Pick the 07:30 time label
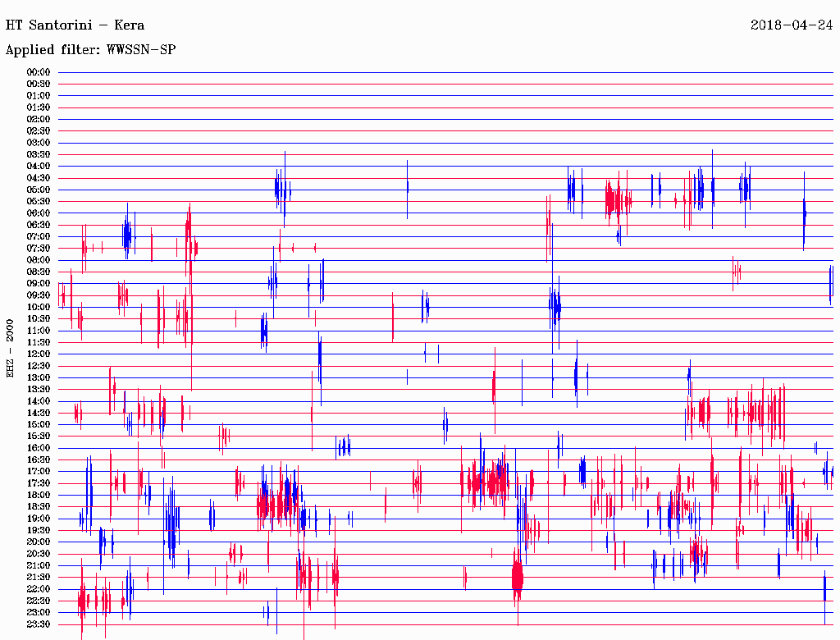840x640 pixels. [x=39, y=249]
